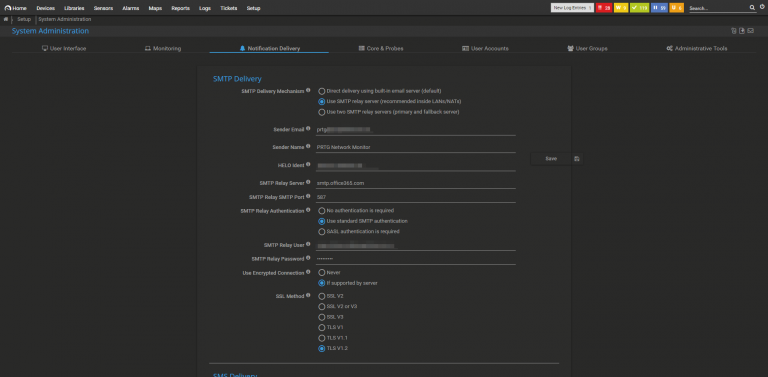Select No authentication is required

(x=321, y=211)
